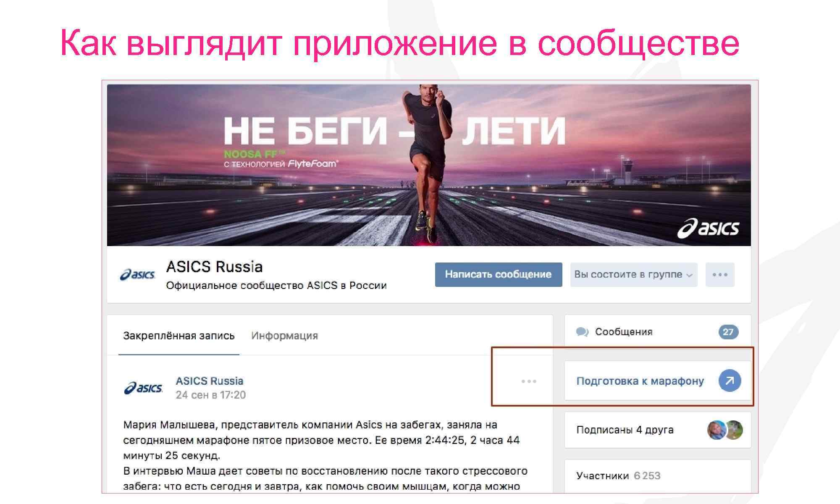Open the 'Сообщения' sidebar item
Screen dimensions: 840x504
(x=657, y=332)
